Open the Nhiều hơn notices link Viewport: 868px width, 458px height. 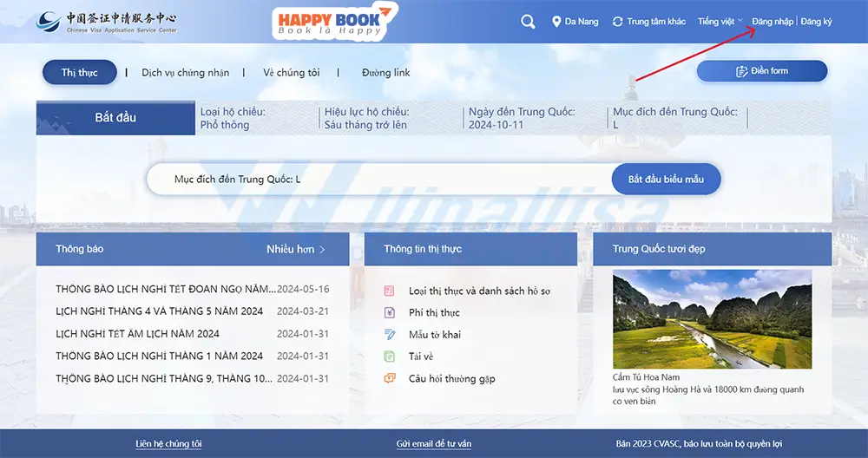tap(296, 250)
